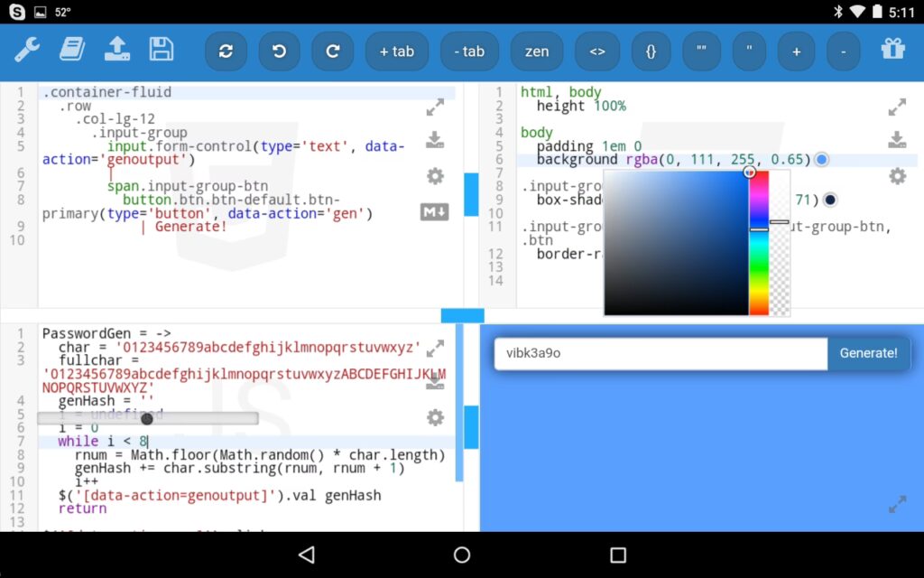Click the '- tab' outdent button

point(468,51)
